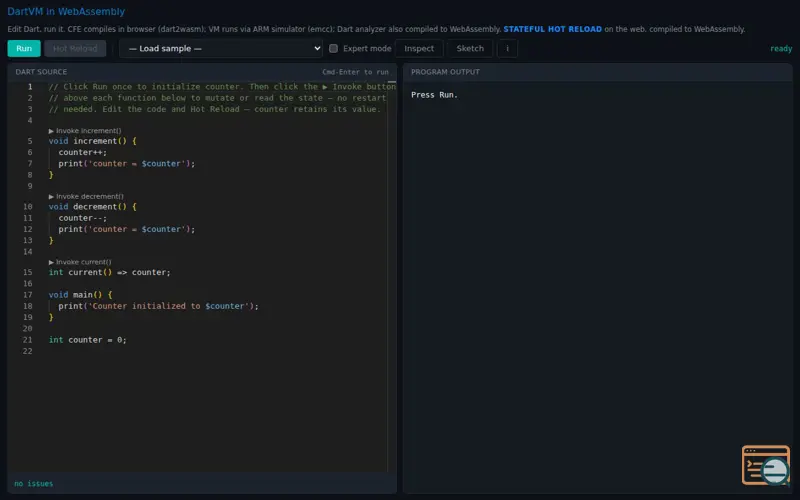The width and height of the screenshot is (800, 500).
Task: Open the Load sample dropdown
Action: tap(221, 48)
